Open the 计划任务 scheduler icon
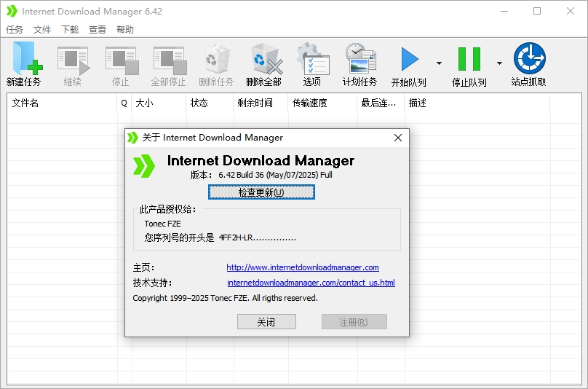The image size is (588, 389). [x=360, y=58]
